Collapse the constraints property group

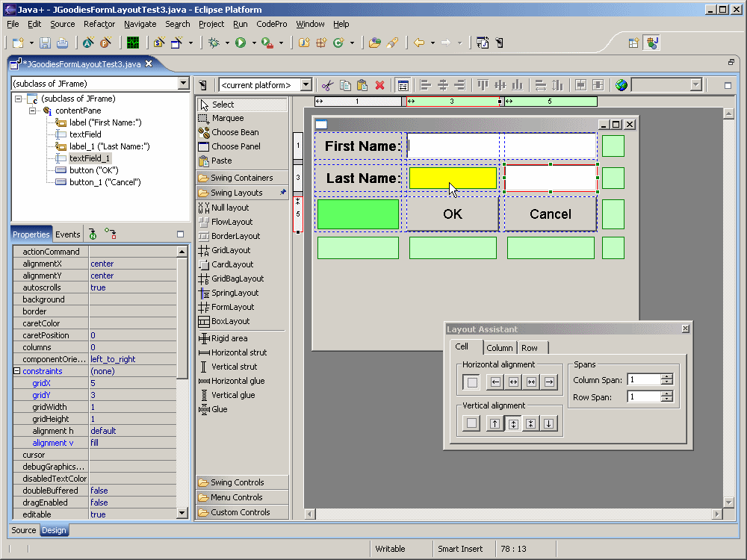click(16, 370)
